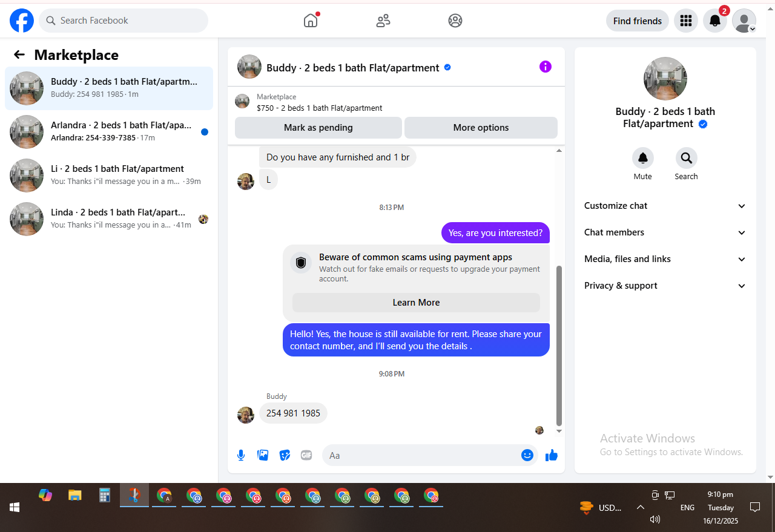Click the "Yes, are you interested?" message

point(495,233)
